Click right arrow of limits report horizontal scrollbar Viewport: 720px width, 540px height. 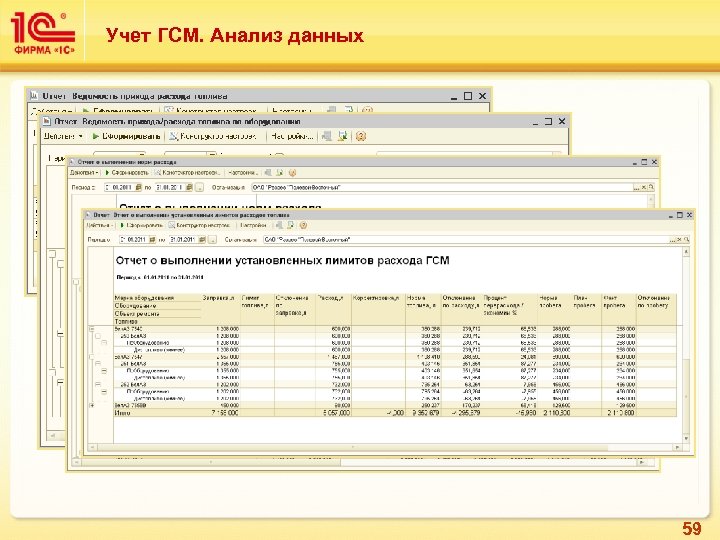pyautogui.click(x=678, y=447)
